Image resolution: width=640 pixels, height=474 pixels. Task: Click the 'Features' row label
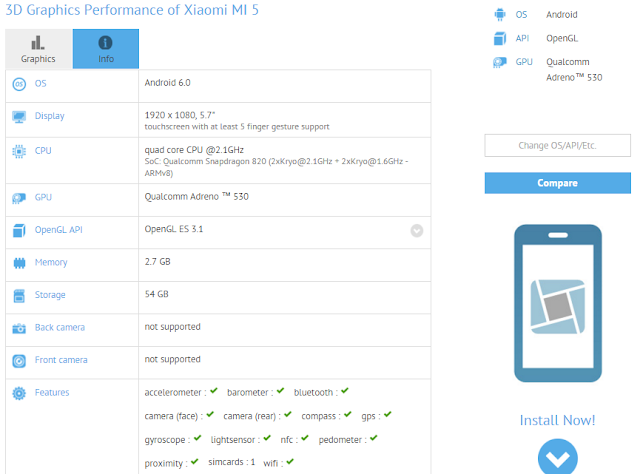[x=52, y=392]
